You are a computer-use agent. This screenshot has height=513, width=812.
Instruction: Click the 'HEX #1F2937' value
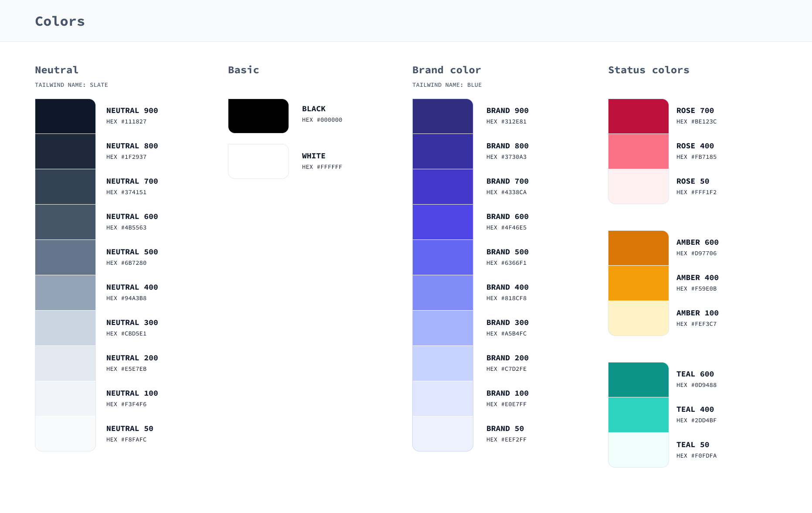[126, 157]
